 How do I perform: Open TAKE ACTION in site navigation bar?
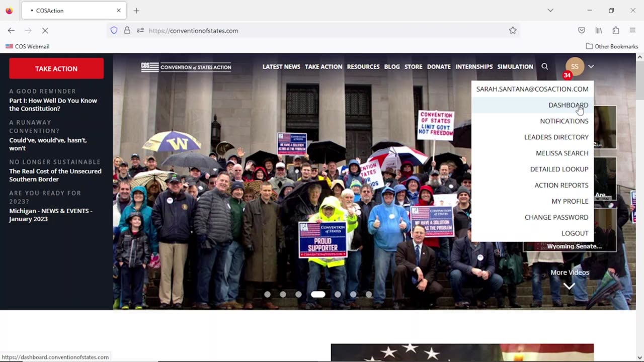pyautogui.click(x=324, y=67)
